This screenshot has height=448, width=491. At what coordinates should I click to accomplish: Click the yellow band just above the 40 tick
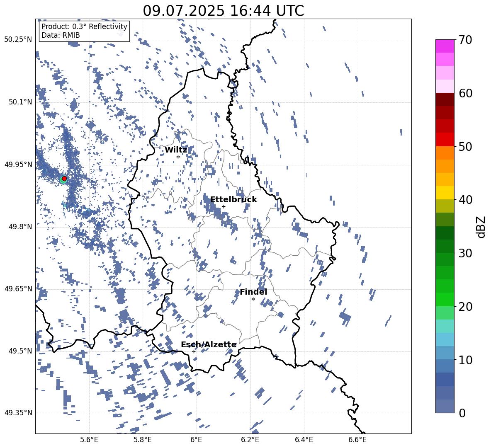445,193
